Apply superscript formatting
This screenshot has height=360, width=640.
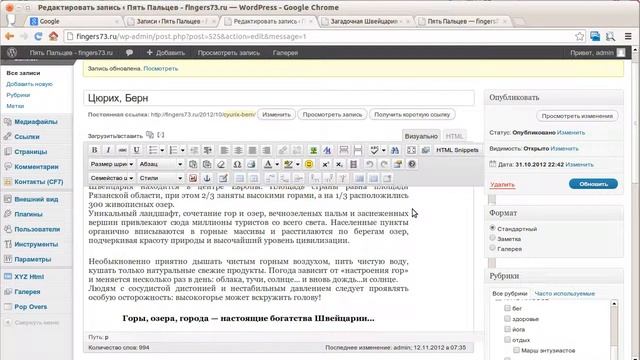pos(325,164)
